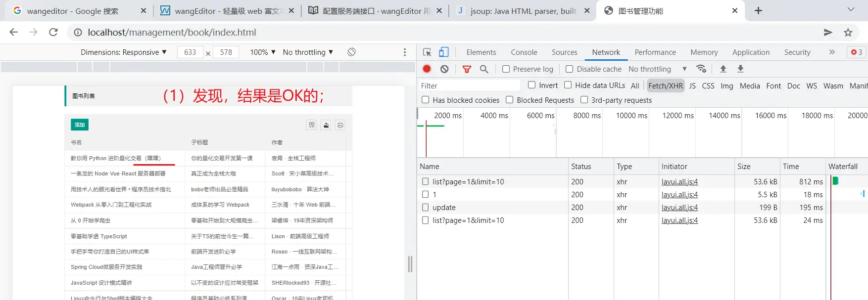Bookmark this page with the star
The height and width of the screenshot is (300, 868).
pyautogui.click(x=848, y=32)
